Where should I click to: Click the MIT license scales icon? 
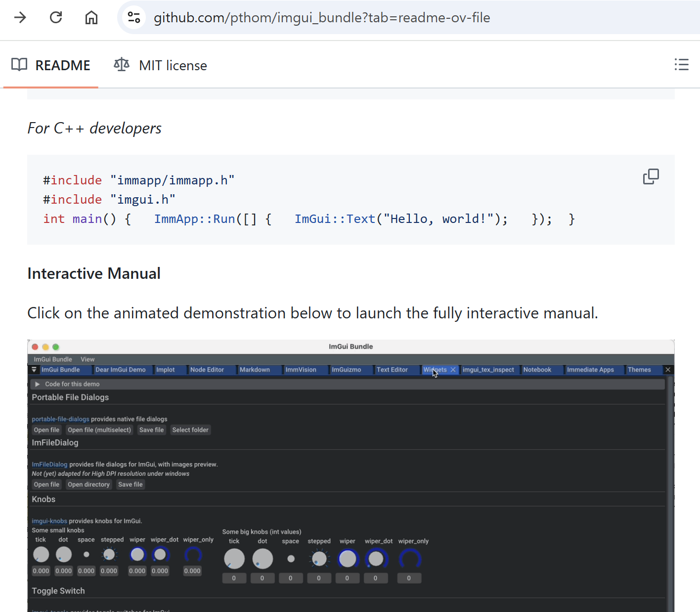click(x=122, y=65)
